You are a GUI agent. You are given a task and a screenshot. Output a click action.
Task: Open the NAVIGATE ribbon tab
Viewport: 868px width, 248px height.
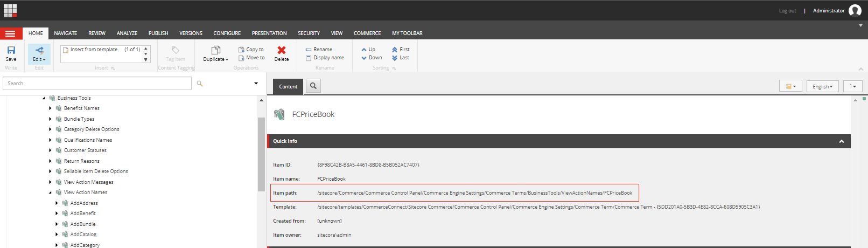click(66, 33)
